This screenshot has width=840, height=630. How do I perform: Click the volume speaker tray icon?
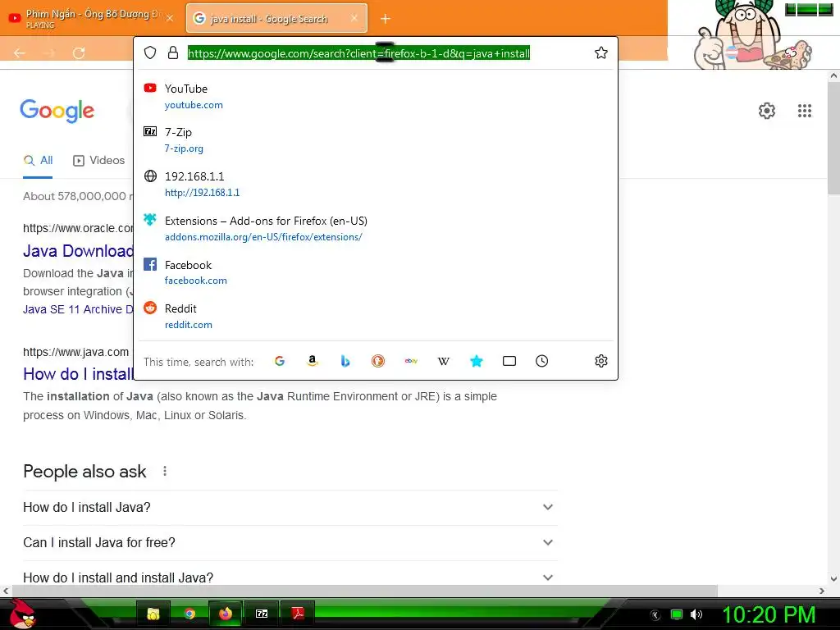point(696,614)
